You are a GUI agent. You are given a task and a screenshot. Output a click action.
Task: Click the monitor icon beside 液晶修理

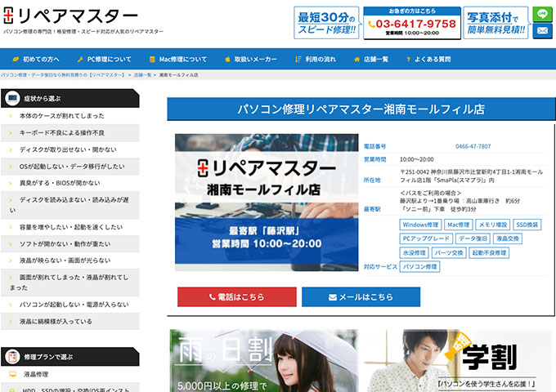13,374
